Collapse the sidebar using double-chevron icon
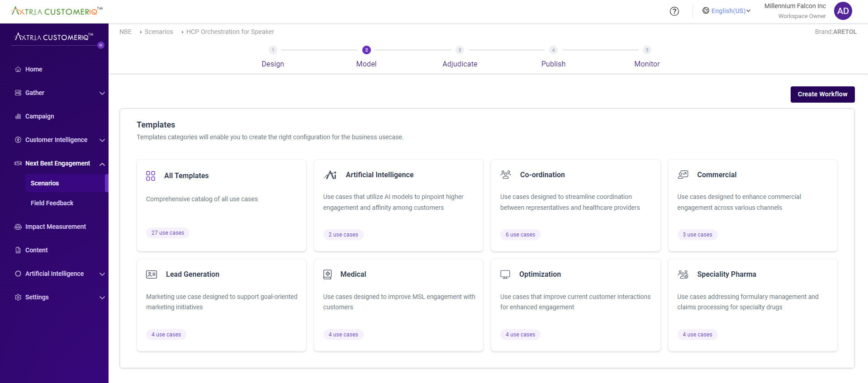This screenshot has width=868, height=383. point(101,45)
